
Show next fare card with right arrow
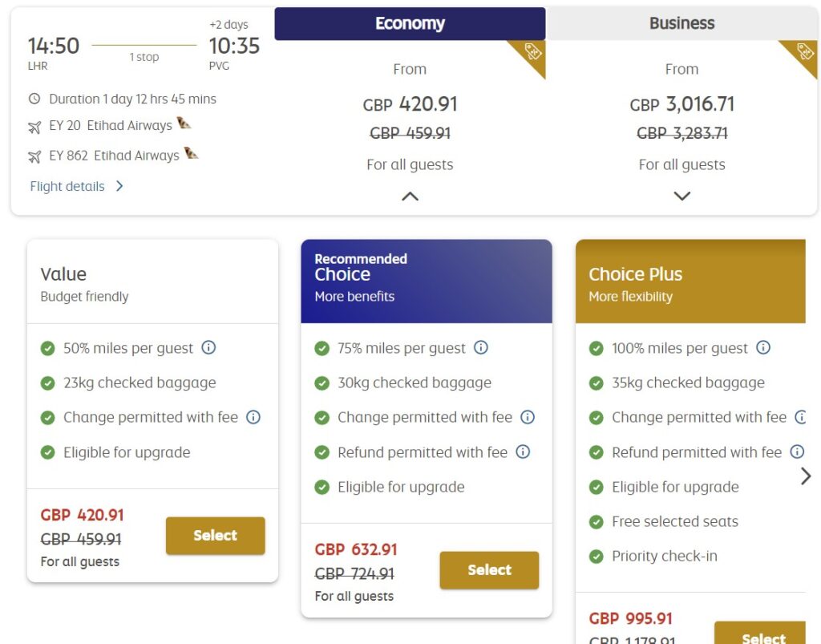(806, 476)
